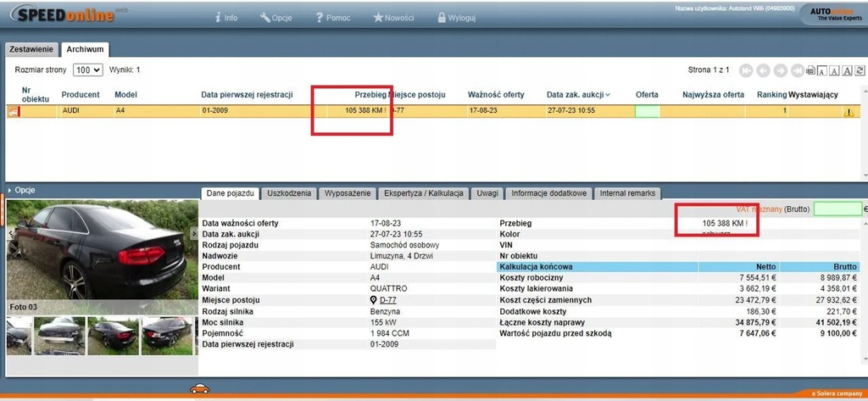Show the next vehicle photo with right arrow
The height and width of the screenshot is (401, 868).
(194, 232)
